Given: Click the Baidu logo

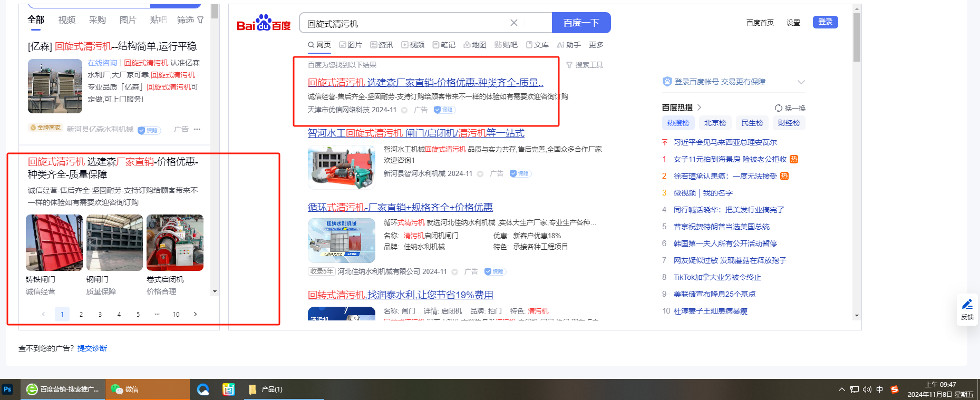Looking at the screenshot, I should 264,23.
